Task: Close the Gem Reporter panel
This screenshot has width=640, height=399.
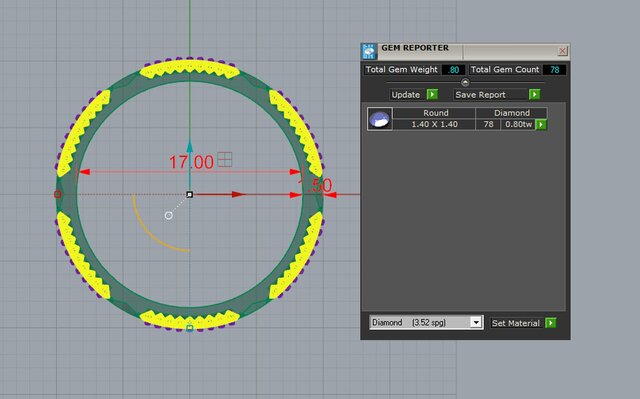Action: click(x=562, y=51)
